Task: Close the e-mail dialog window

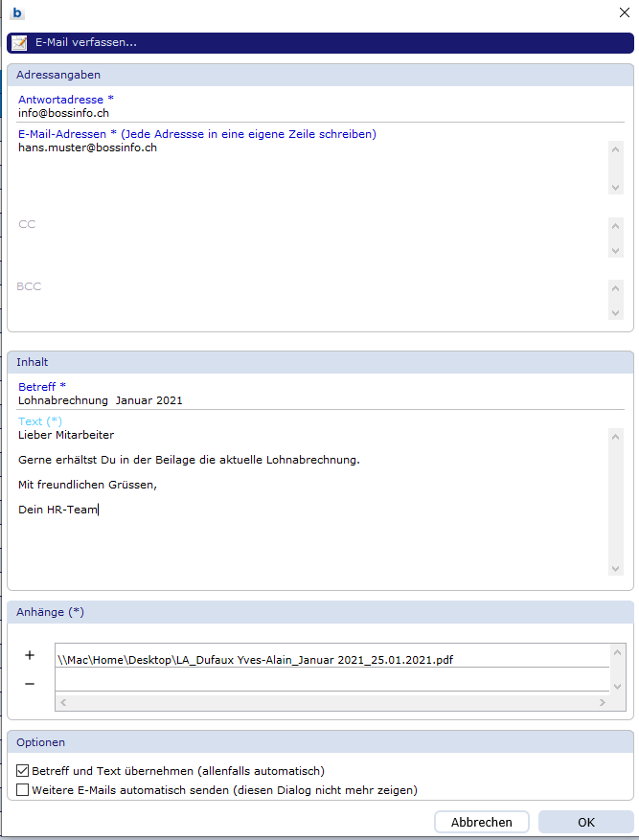Action: click(624, 13)
